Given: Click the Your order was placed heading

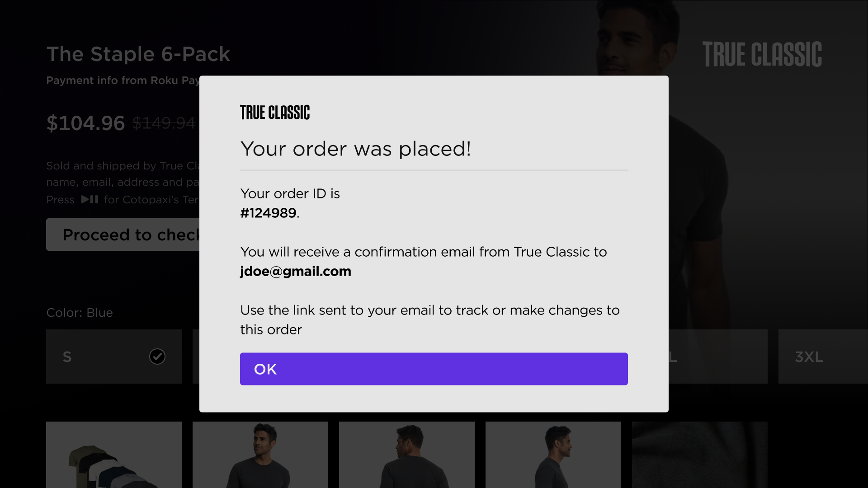Looking at the screenshot, I should point(355,149).
